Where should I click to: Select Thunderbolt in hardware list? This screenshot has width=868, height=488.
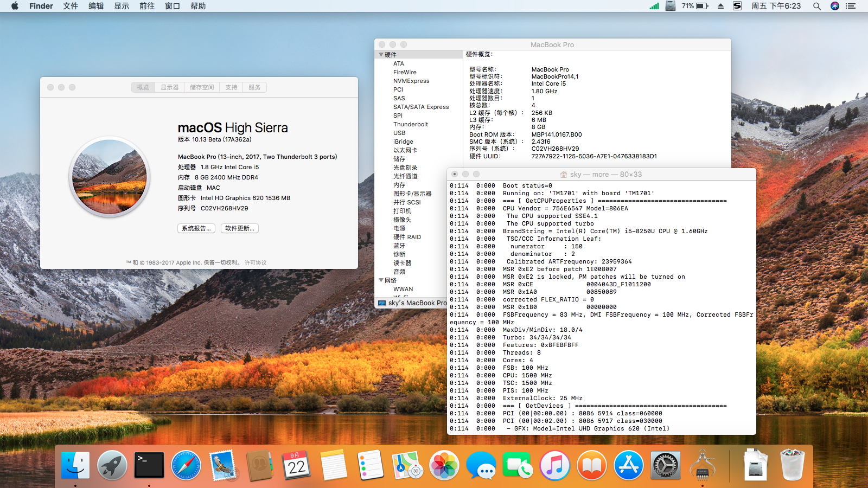(411, 124)
